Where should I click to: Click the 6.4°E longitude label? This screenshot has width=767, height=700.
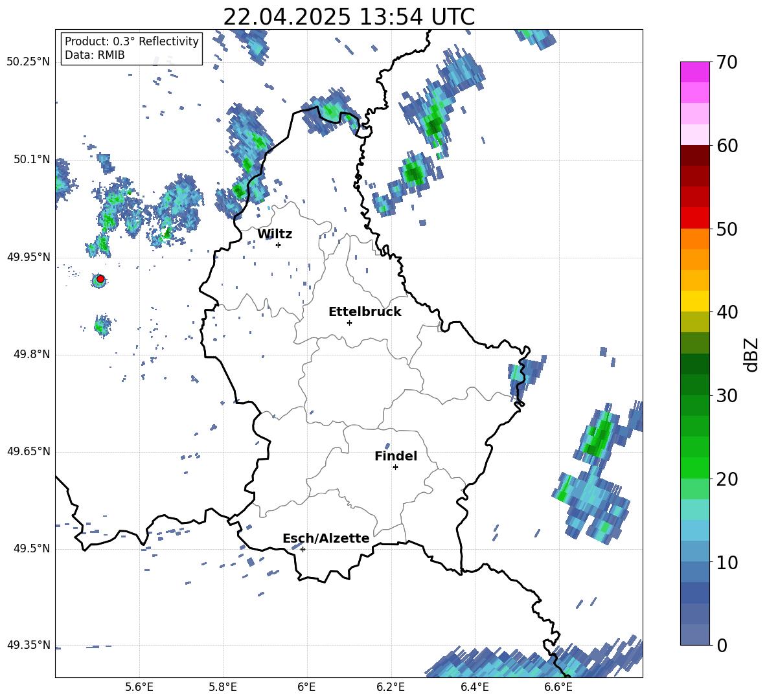tap(474, 687)
